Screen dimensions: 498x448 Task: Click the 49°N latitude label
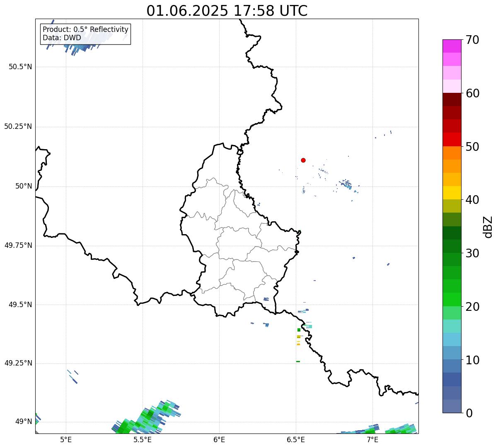point(24,422)
